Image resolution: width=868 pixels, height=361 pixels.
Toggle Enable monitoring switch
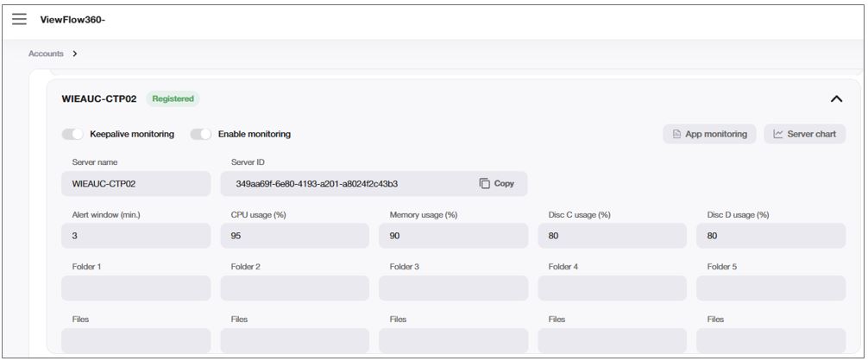201,134
